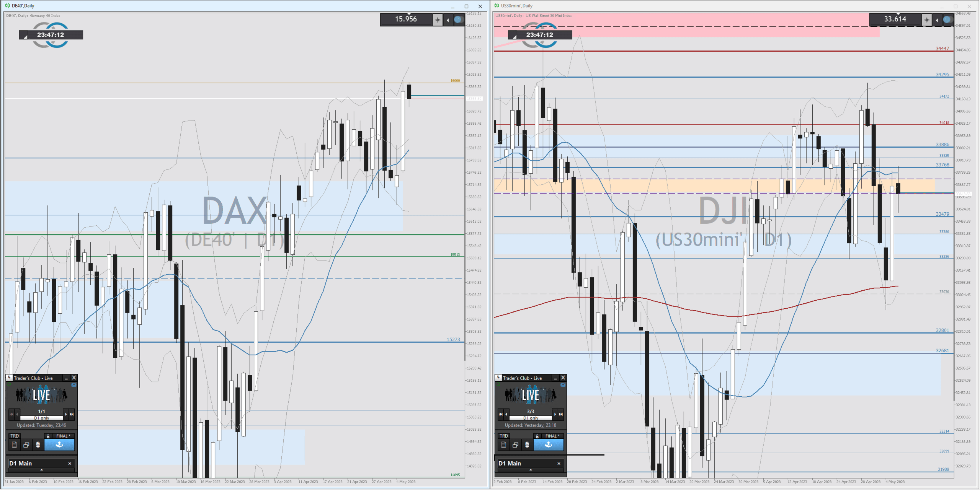This screenshot has width=980, height=490.
Task: Go to previous page in DJI Trader's Club panel
Action: pos(506,414)
